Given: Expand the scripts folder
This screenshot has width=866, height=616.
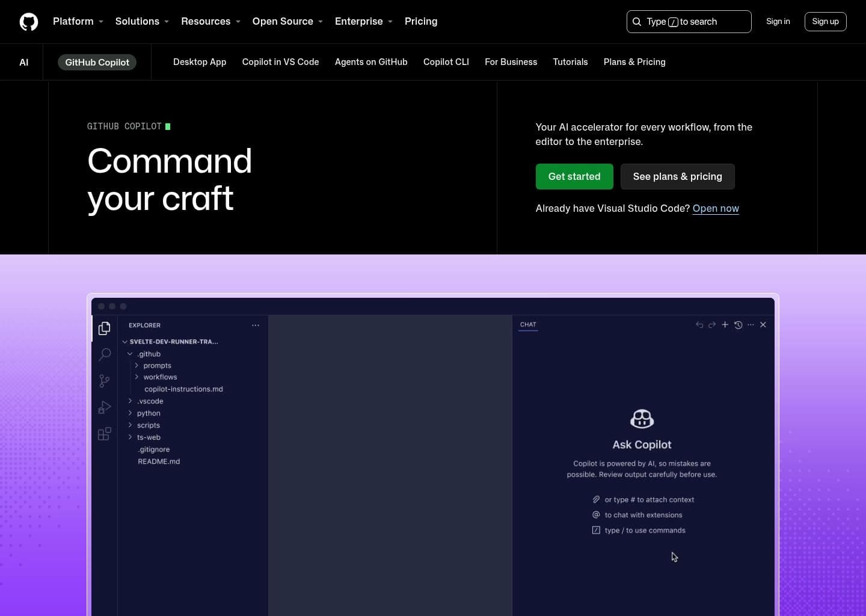Looking at the screenshot, I should coord(130,425).
